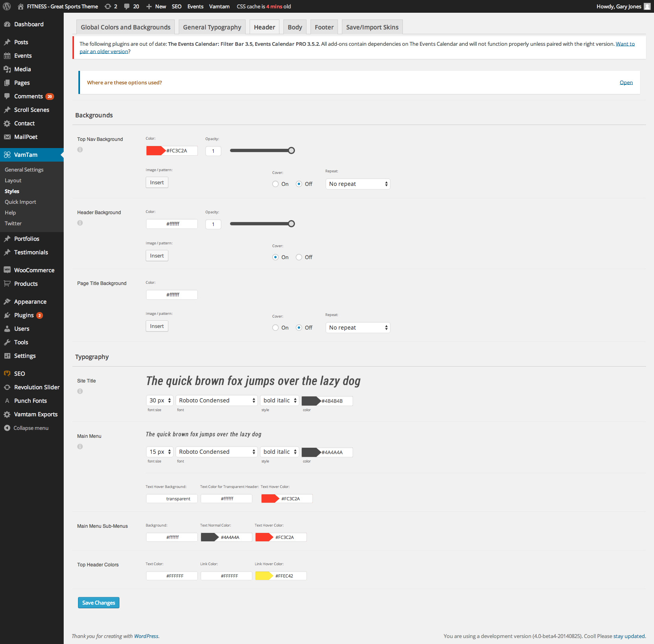654x644 pixels.
Task: Open the Save/Import Skins tab
Action: pos(372,27)
